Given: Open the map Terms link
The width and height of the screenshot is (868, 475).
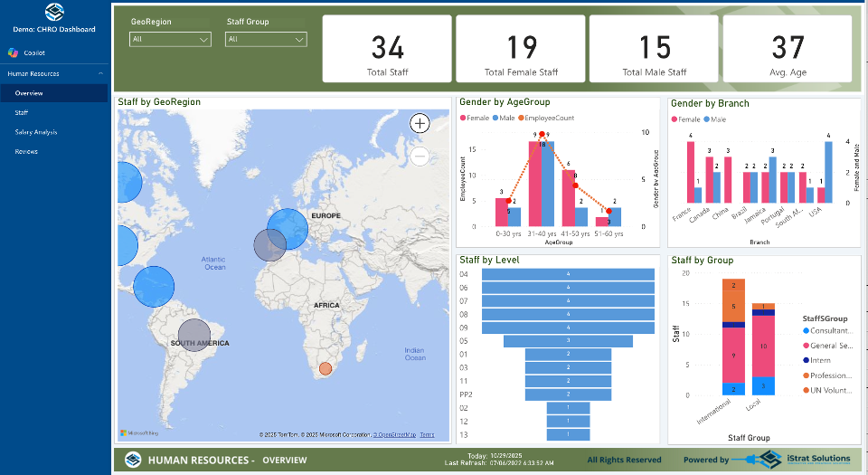Looking at the screenshot, I should pos(427,434).
